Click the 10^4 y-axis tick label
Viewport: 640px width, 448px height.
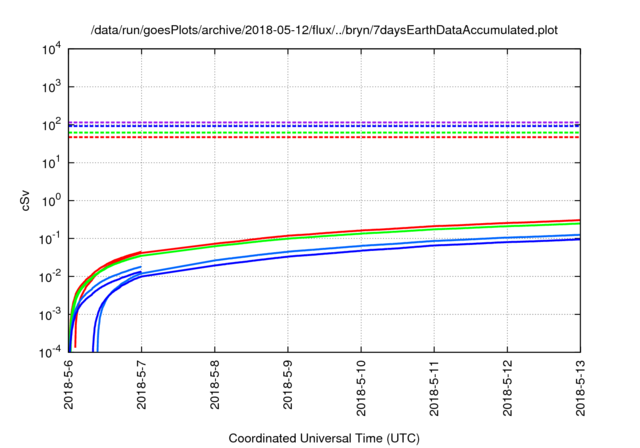(x=52, y=49)
